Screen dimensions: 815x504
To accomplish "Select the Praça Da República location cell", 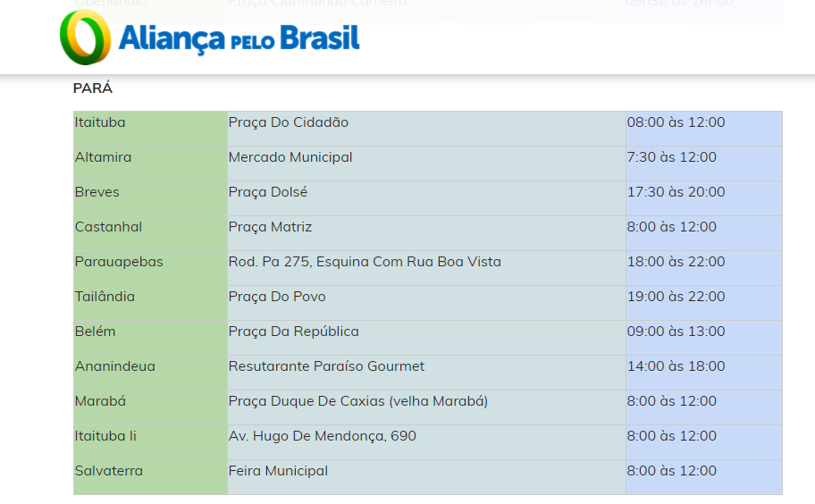I will (293, 332).
